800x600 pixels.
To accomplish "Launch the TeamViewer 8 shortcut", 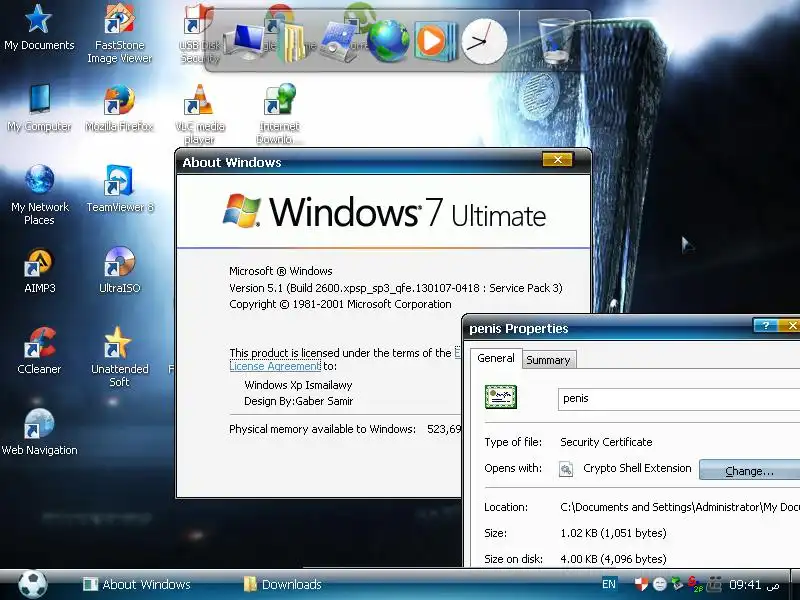I will [119, 189].
